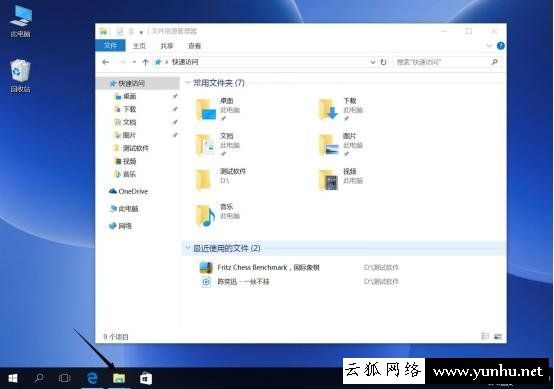This screenshot has width=554, height=389.
Task: Select the Fritz Chess Benchmark recent file
Action: [269, 267]
